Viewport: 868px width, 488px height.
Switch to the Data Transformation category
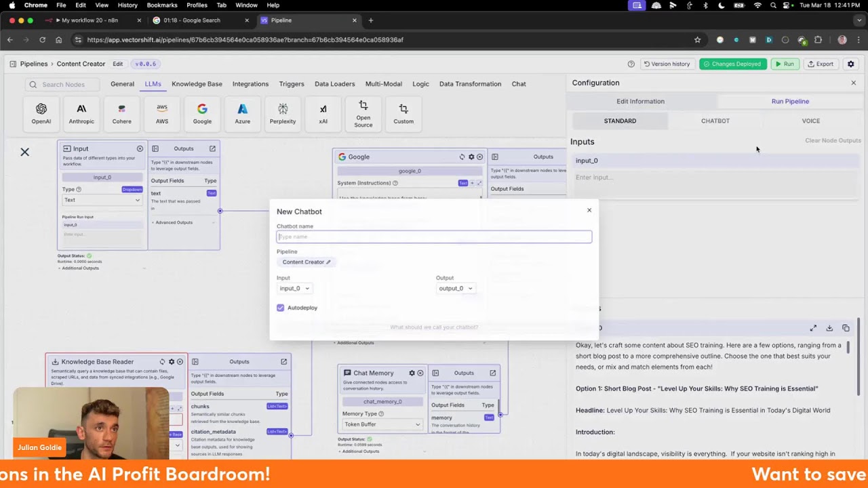coord(470,84)
